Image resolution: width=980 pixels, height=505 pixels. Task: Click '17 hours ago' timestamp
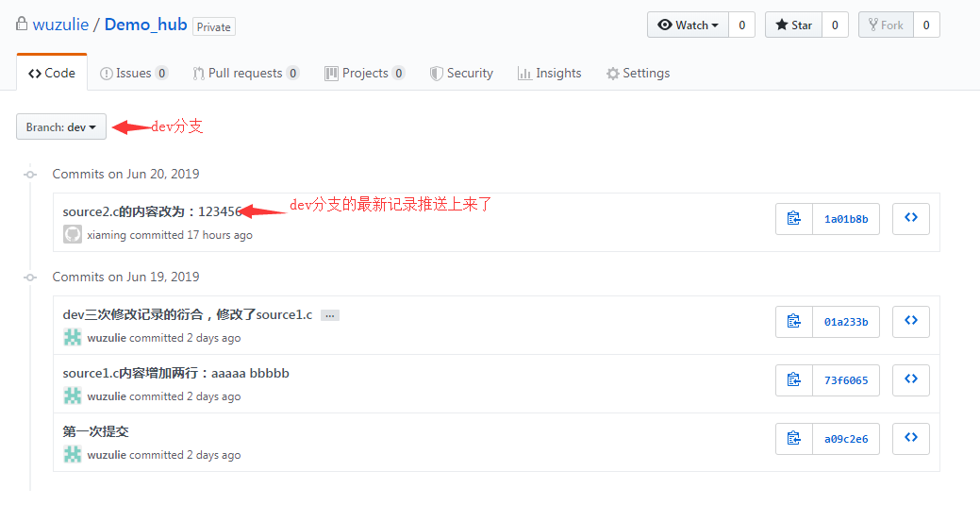[220, 235]
